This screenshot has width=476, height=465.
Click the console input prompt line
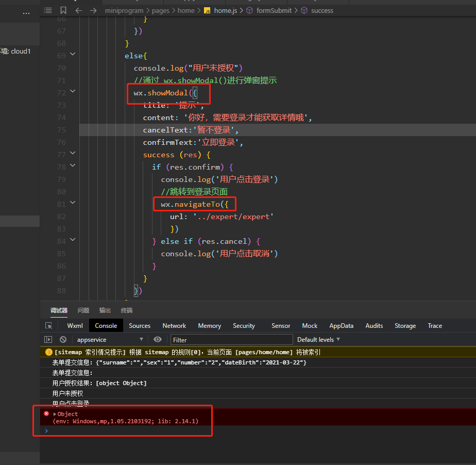(x=258, y=430)
